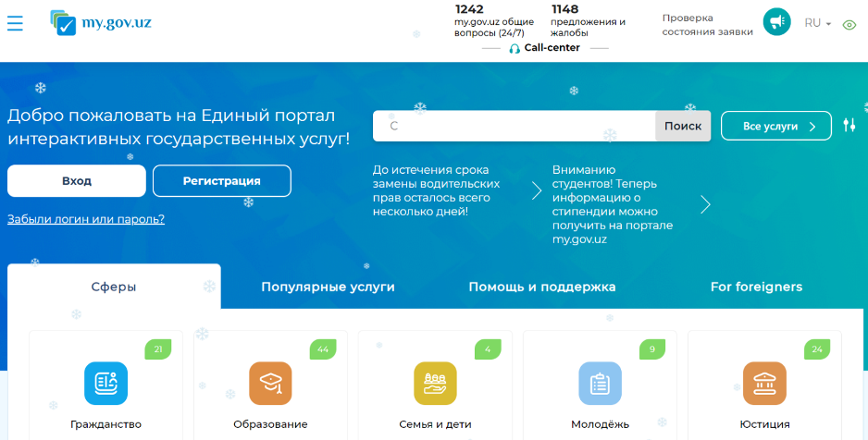Click Забыли логин или пароль link
The image size is (868, 440).
click(86, 219)
